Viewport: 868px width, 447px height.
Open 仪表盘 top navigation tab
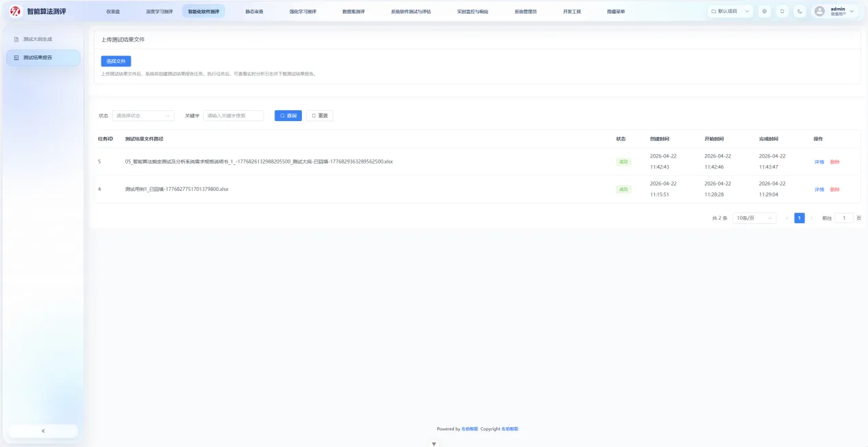click(x=113, y=12)
